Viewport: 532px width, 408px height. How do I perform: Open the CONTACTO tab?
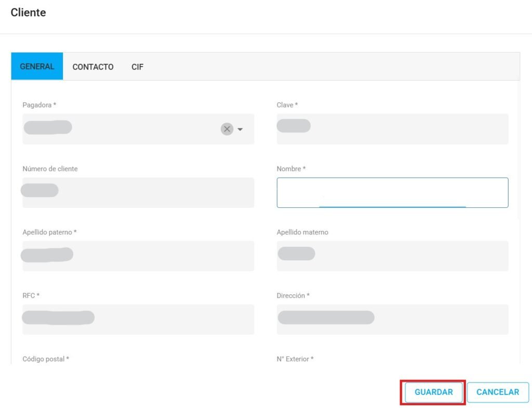93,67
